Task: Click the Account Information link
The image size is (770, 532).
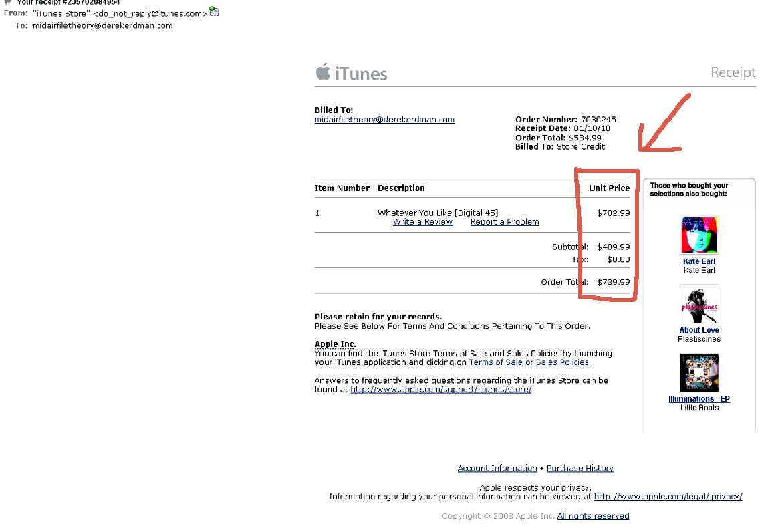Action: (497, 468)
